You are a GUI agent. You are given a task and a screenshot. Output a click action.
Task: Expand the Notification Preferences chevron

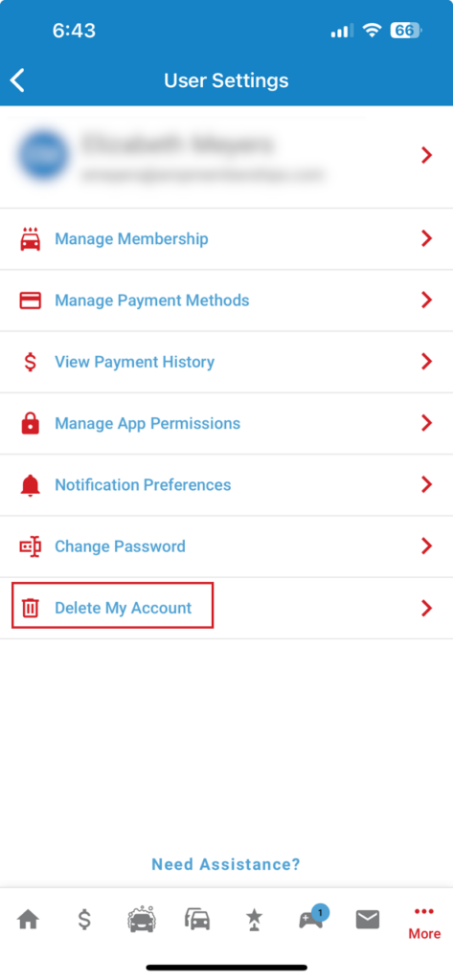click(426, 484)
